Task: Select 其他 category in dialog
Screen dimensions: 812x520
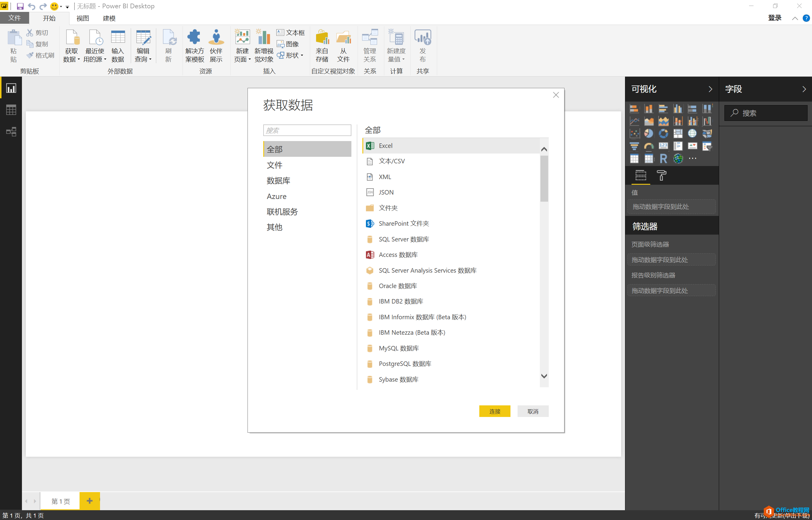Action: point(307,227)
